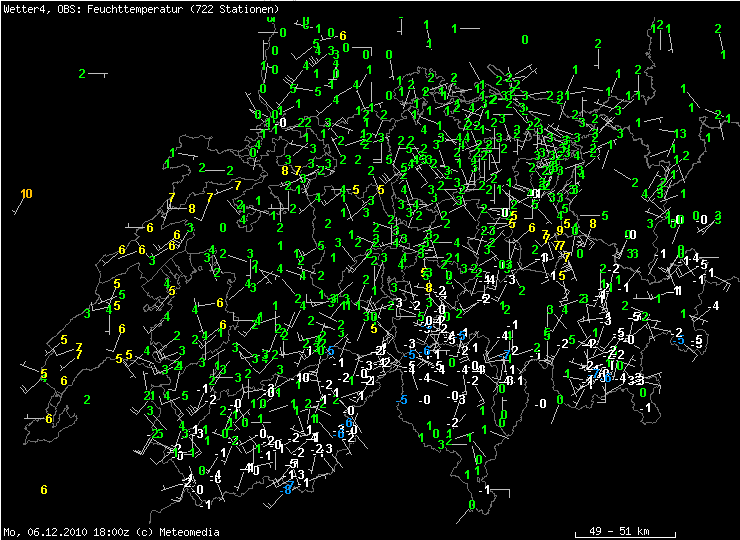Select the blue -5 station at far right
Image resolution: width=740 pixels, height=540 pixels.
click(x=680, y=341)
